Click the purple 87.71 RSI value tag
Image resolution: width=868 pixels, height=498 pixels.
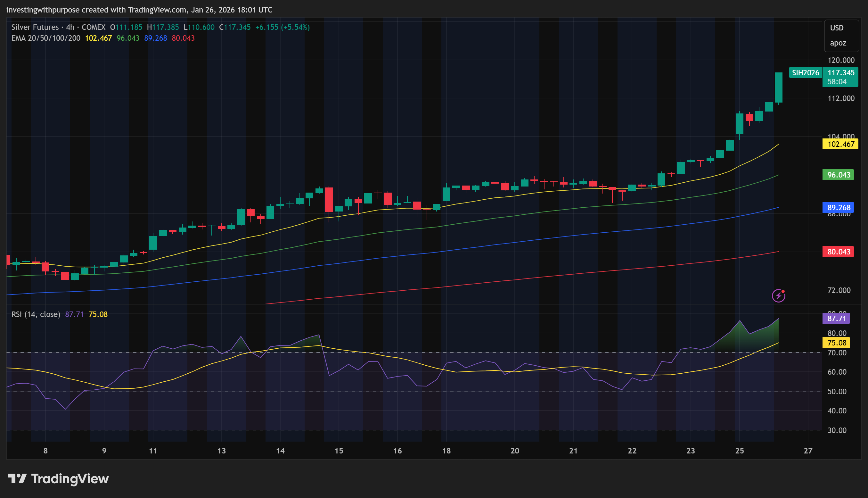pos(836,319)
